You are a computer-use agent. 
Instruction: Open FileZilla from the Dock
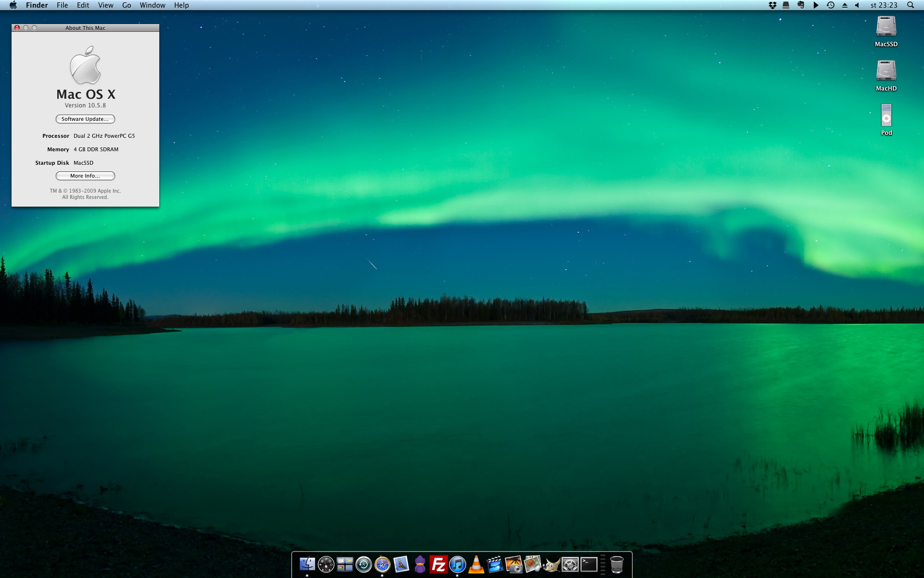pyautogui.click(x=438, y=564)
